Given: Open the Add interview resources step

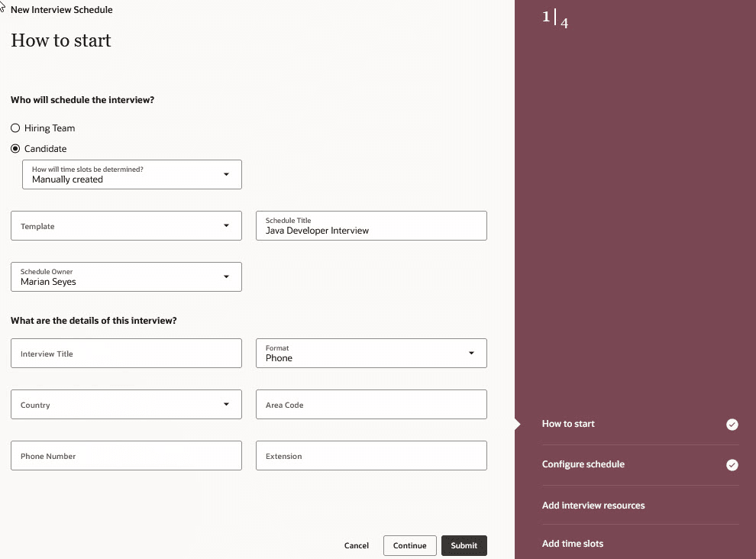Looking at the screenshot, I should pos(593,505).
